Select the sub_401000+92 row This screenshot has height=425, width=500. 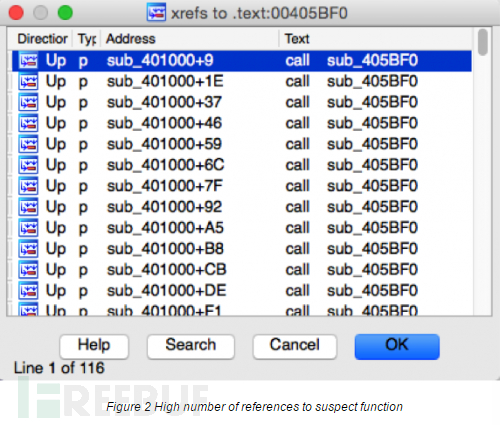point(242,207)
